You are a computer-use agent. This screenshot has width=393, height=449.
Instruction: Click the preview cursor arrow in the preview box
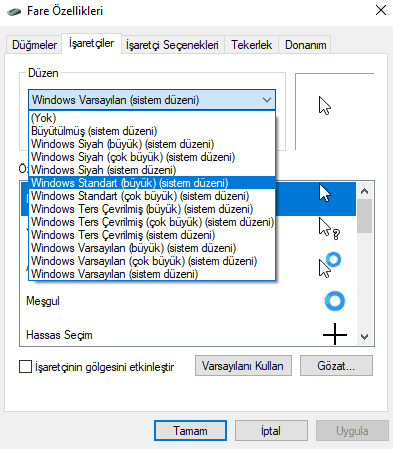(x=324, y=106)
